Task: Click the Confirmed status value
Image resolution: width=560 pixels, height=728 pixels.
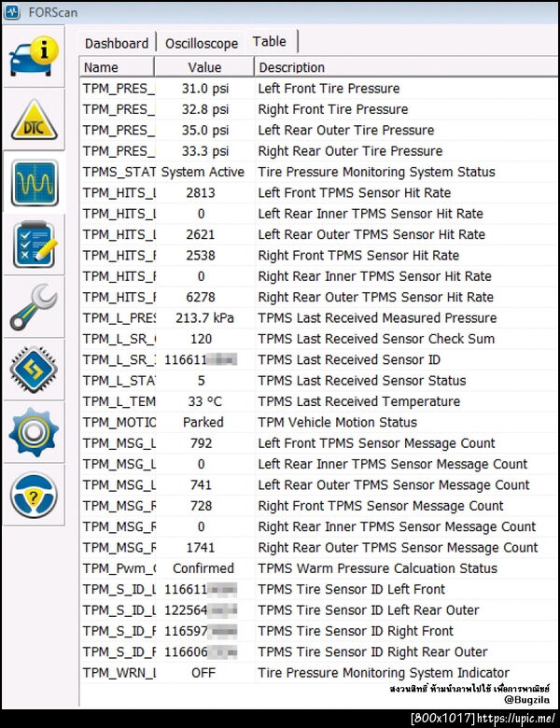Action: pyautogui.click(x=203, y=568)
